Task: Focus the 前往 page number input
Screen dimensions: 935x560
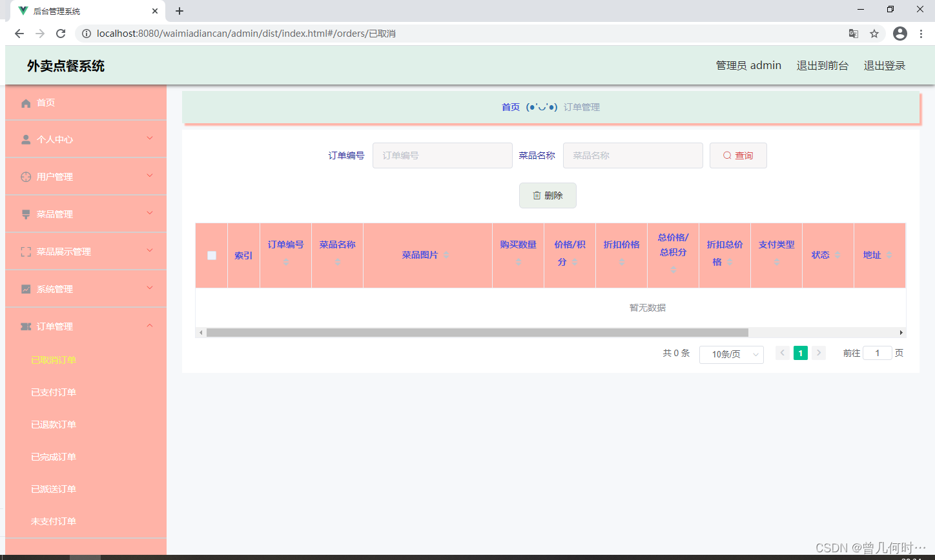Action: (x=878, y=353)
